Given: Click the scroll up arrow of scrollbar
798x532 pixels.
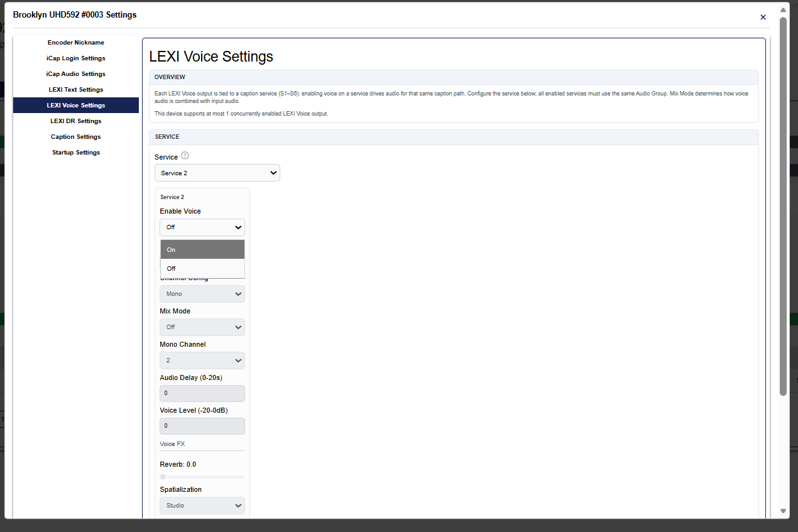Looking at the screenshot, I should (x=783, y=10).
